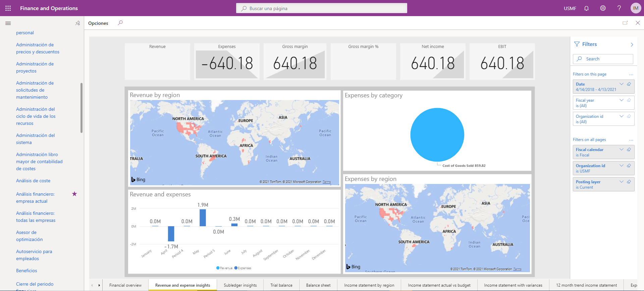Open more options for Filters on this page
This screenshot has width=644, height=291.
click(631, 75)
